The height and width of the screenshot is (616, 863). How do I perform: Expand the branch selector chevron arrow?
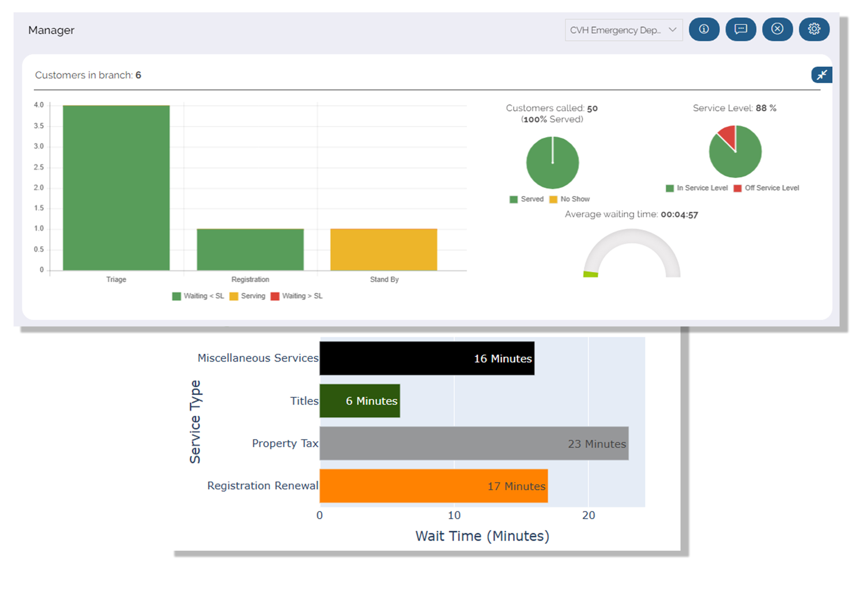click(x=673, y=30)
